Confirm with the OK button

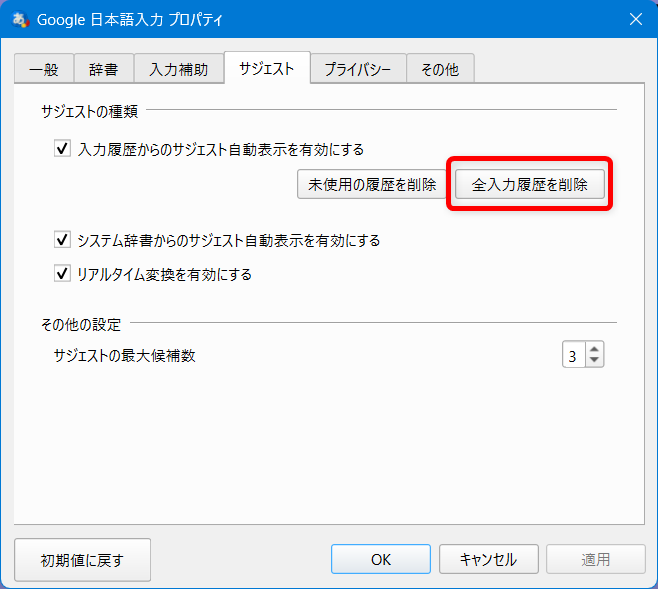381,559
